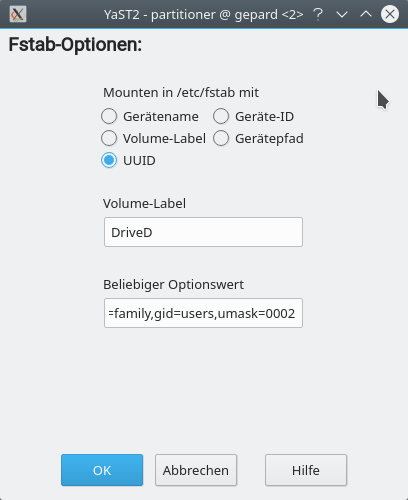The image size is (408, 500).
Task: Click the Gerätepfad label text
Action: (269, 139)
